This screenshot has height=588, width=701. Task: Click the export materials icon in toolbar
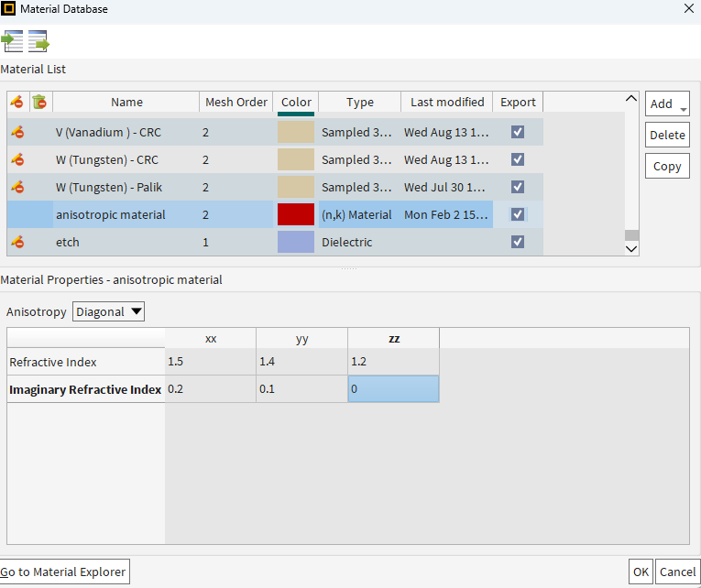pos(38,41)
